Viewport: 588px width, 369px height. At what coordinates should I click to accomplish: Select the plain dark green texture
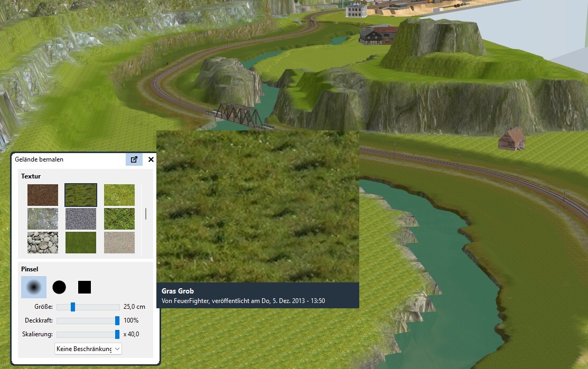81,242
